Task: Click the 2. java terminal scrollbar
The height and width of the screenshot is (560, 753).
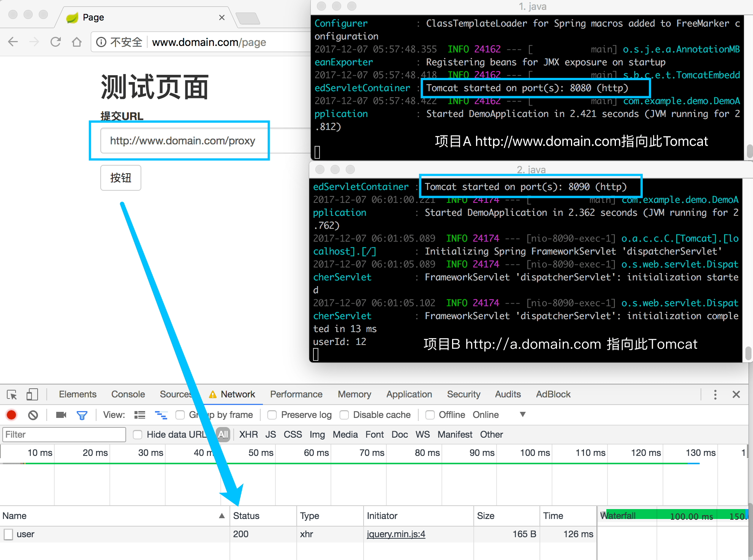Action: point(748,353)
